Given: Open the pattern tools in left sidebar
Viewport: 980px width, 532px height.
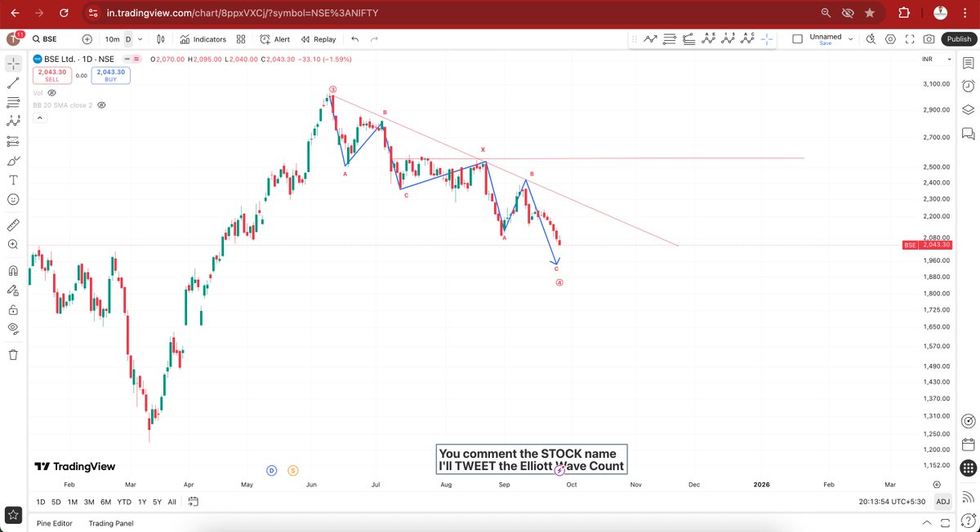Looking at the screenshot, I should tap(13, 122).
